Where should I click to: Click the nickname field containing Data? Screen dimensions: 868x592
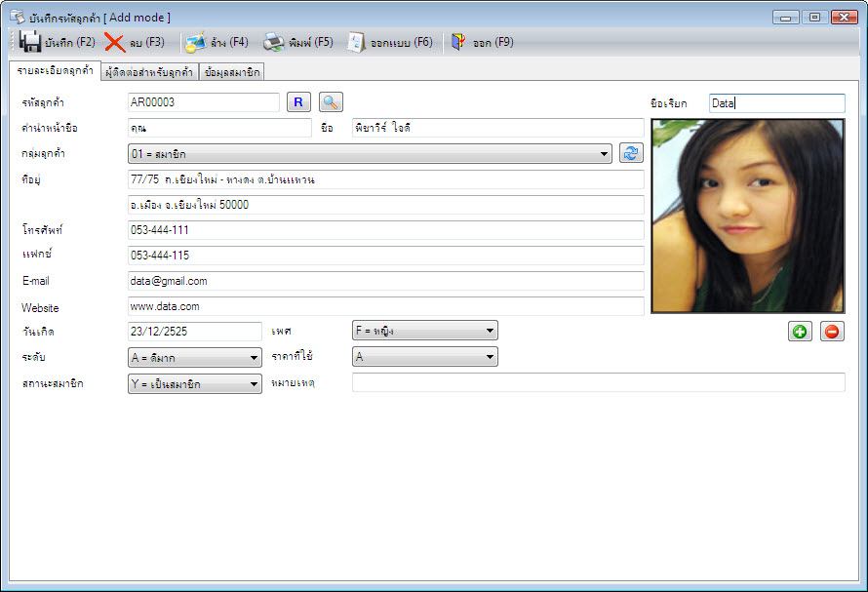(776, 103)
